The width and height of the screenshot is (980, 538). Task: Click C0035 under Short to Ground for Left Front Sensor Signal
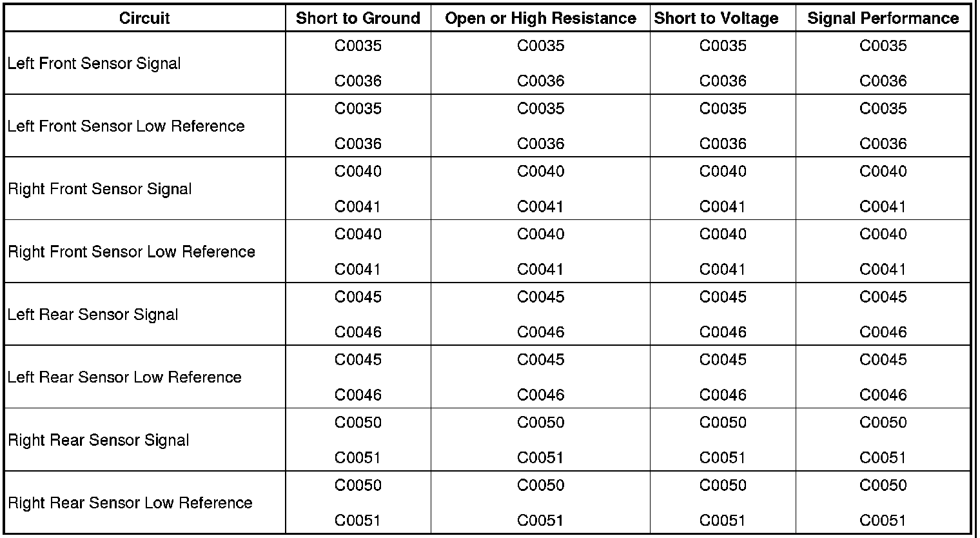tap(358, 46)
